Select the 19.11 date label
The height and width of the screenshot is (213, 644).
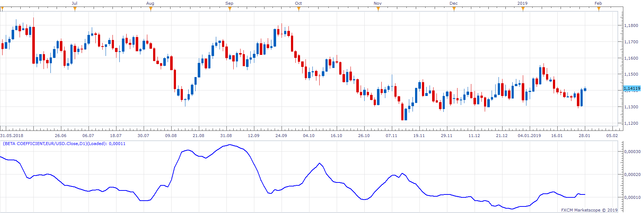[x=419, y=136]
